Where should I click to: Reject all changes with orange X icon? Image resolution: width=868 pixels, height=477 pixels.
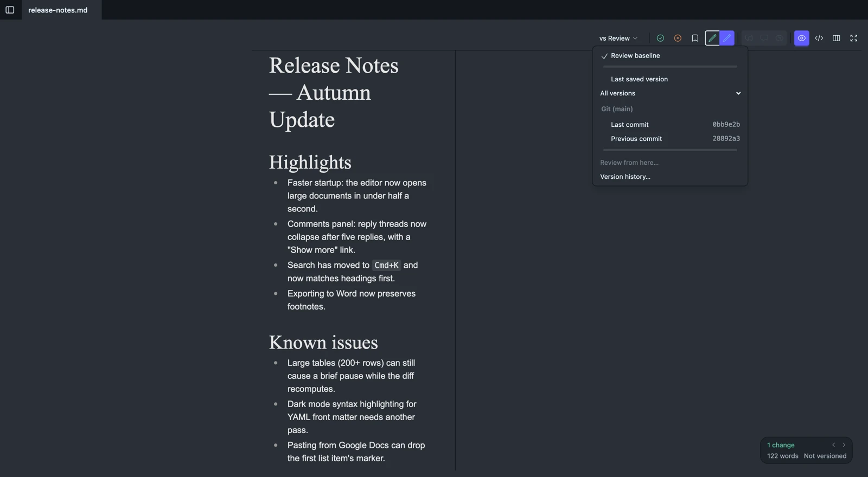[x=678, y=38]
